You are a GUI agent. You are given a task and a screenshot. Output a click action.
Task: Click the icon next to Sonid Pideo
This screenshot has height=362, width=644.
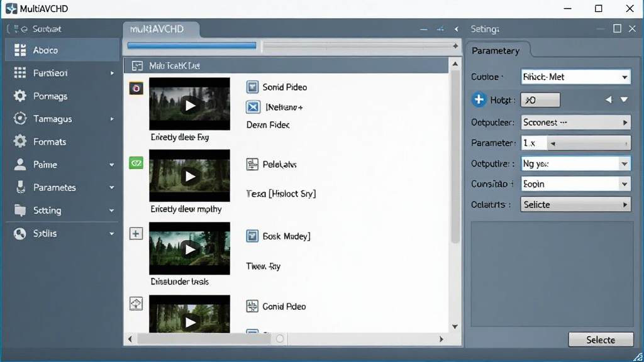pos(252,87)
